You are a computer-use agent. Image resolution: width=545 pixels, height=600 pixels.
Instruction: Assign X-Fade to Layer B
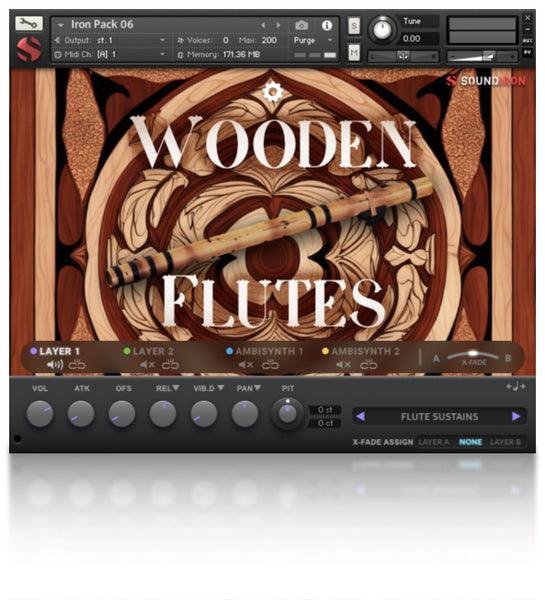tap(505, 442)
